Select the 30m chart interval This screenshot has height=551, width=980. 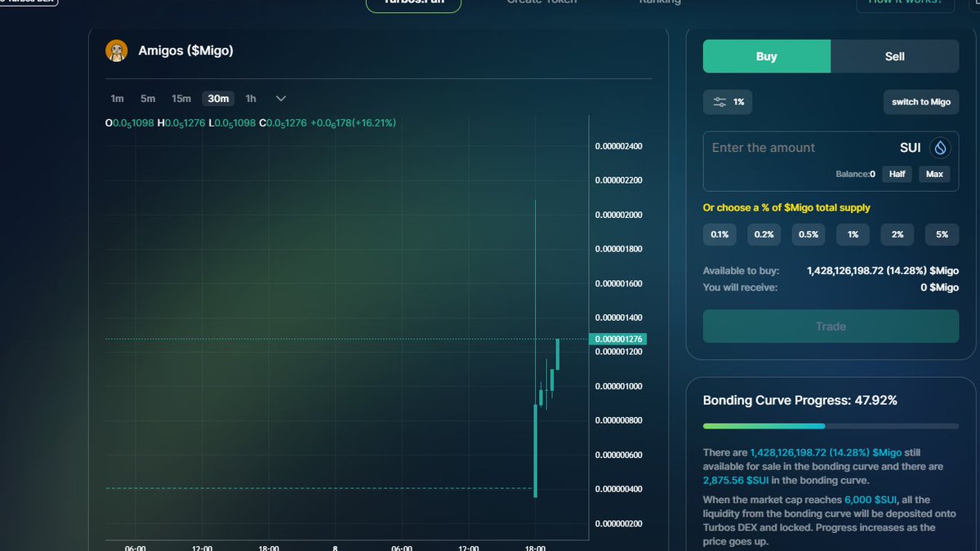(x=218, y=99)
